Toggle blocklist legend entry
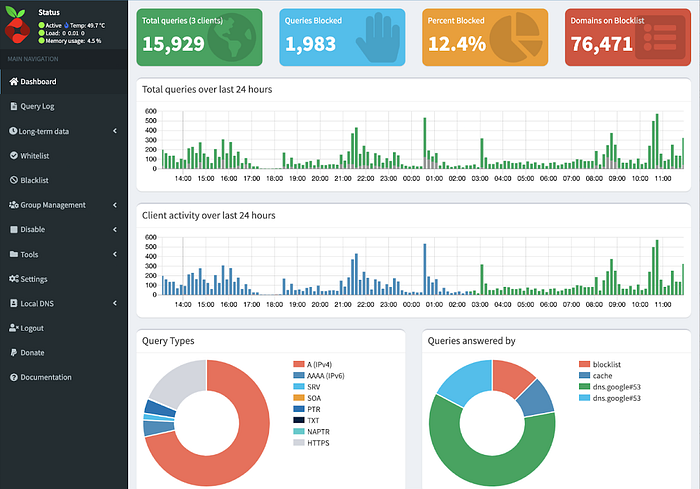The height and width of the screenshot is (489, 700). point(600,364)
